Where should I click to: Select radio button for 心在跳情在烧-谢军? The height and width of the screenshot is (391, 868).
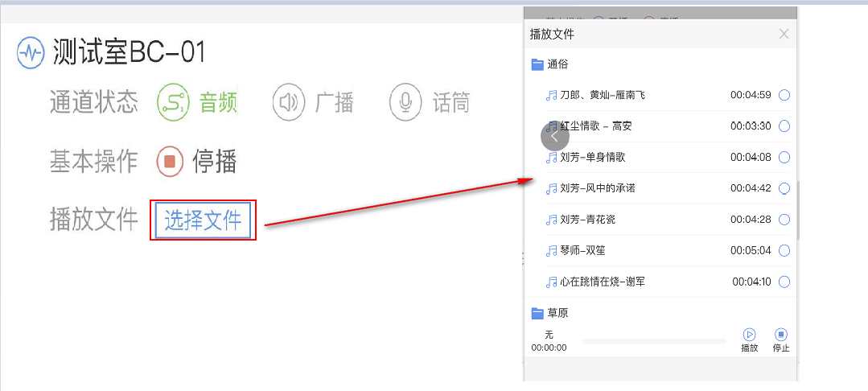point(784,282)
